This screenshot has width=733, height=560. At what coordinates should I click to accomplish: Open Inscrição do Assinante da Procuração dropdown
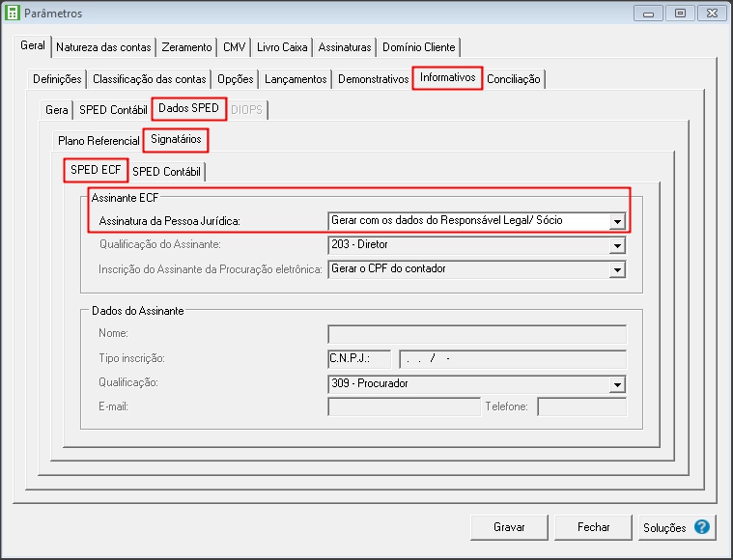tap(617, 269)
